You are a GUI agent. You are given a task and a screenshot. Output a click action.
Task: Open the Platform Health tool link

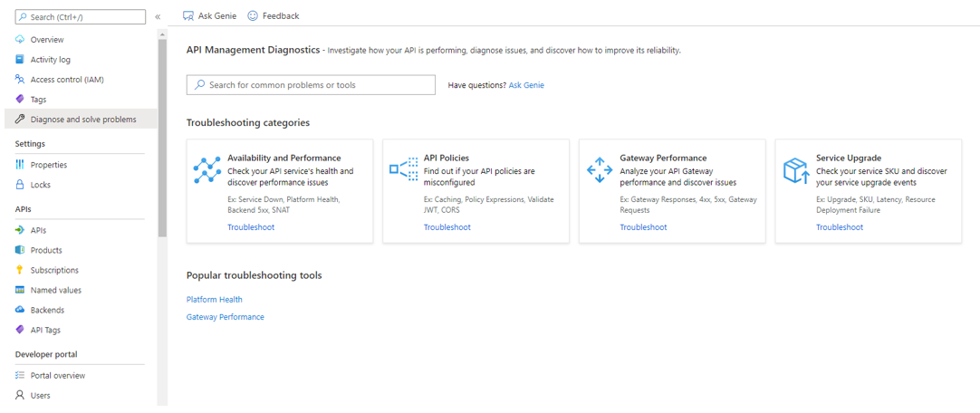point(215,300)
